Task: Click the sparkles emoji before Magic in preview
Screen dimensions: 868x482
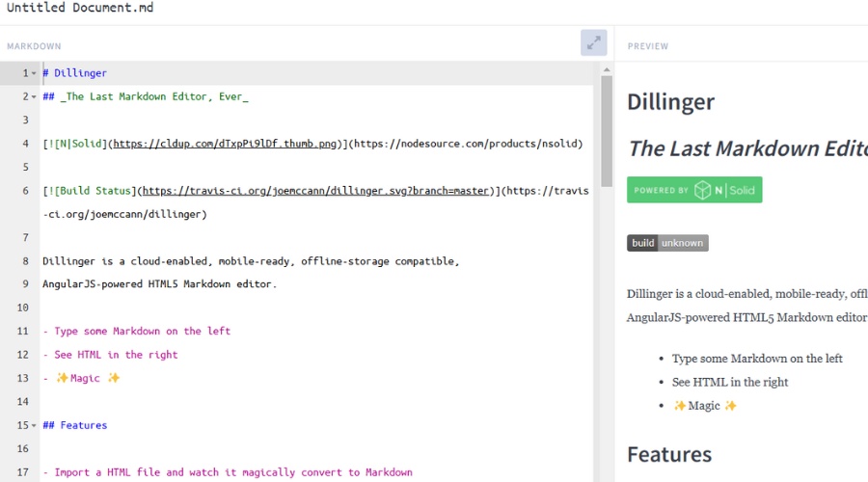Action: tap(680, 406)
